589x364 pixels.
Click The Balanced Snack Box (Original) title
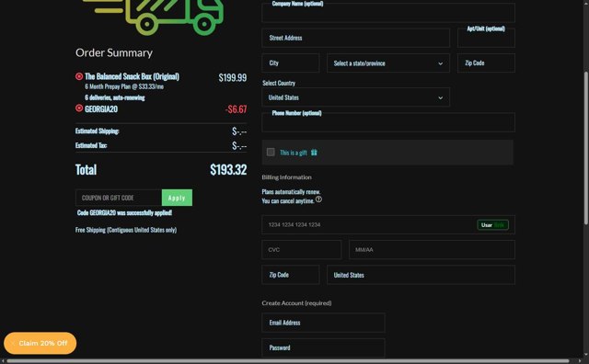(132, 76)
